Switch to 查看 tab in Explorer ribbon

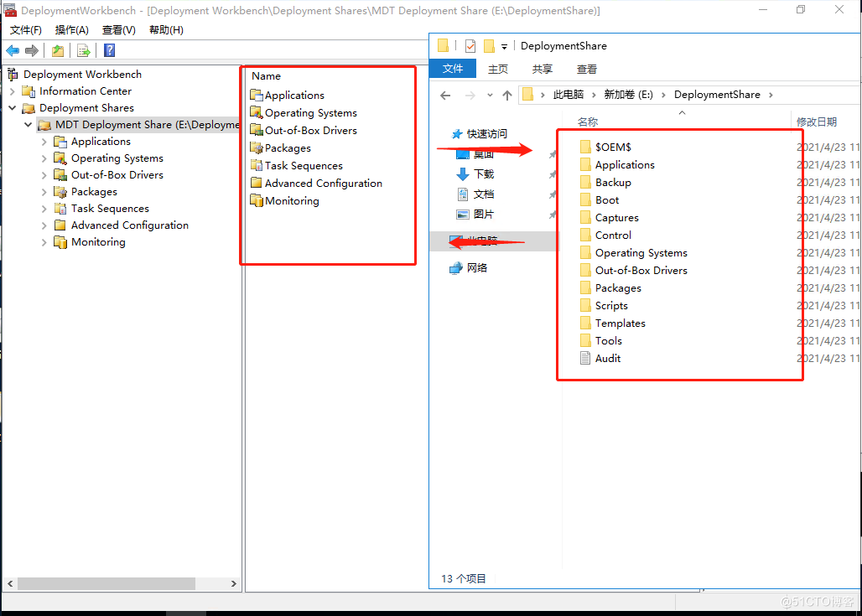[x=587, y=70]
